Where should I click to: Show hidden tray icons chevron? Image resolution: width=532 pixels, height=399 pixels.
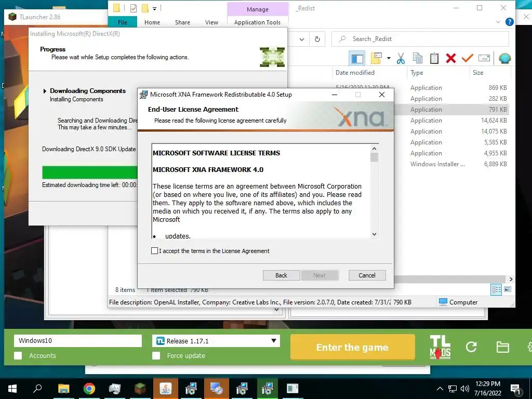pyautogui.click(x=440, y=389)
